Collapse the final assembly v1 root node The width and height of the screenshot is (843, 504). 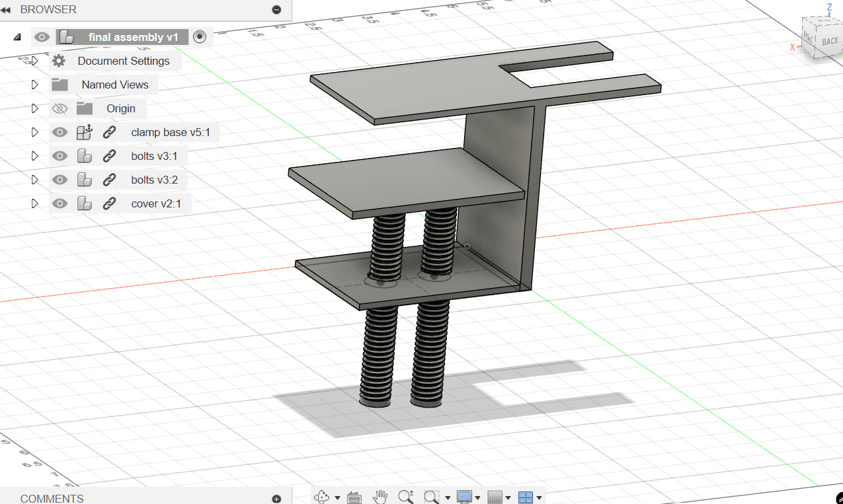(x=17, y=38)
